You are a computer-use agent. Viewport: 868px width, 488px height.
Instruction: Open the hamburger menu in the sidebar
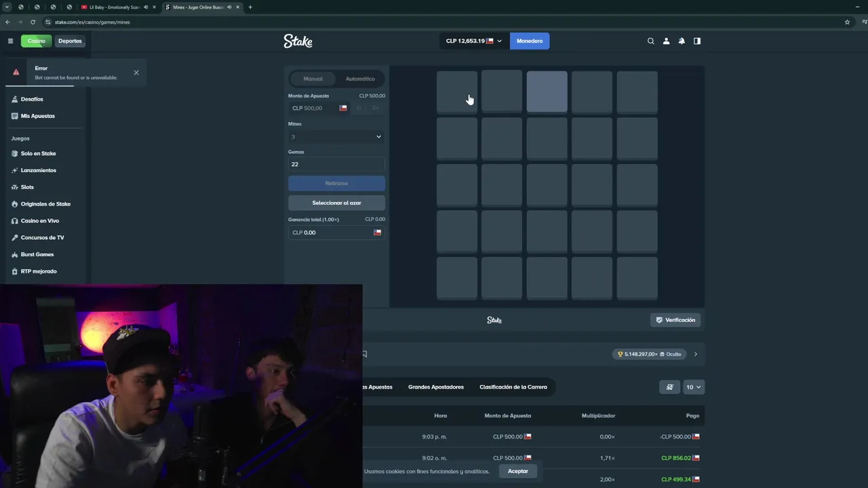click(x=10, y=41)
